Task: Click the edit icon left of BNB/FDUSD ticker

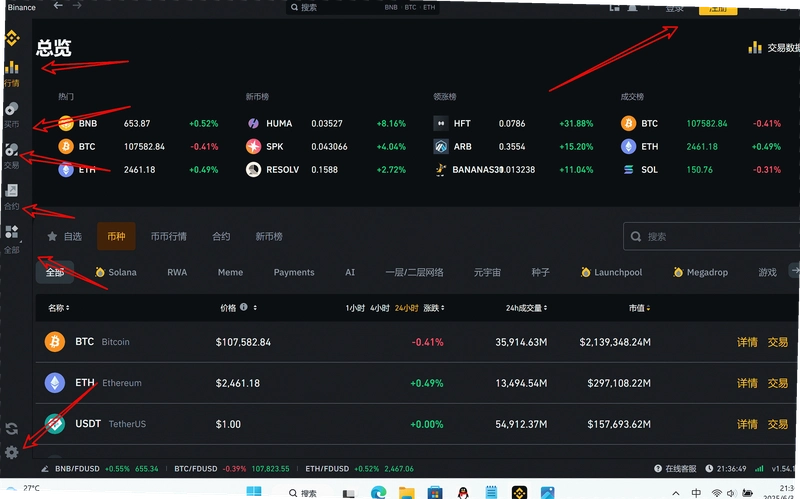Action: pos(45,468)
